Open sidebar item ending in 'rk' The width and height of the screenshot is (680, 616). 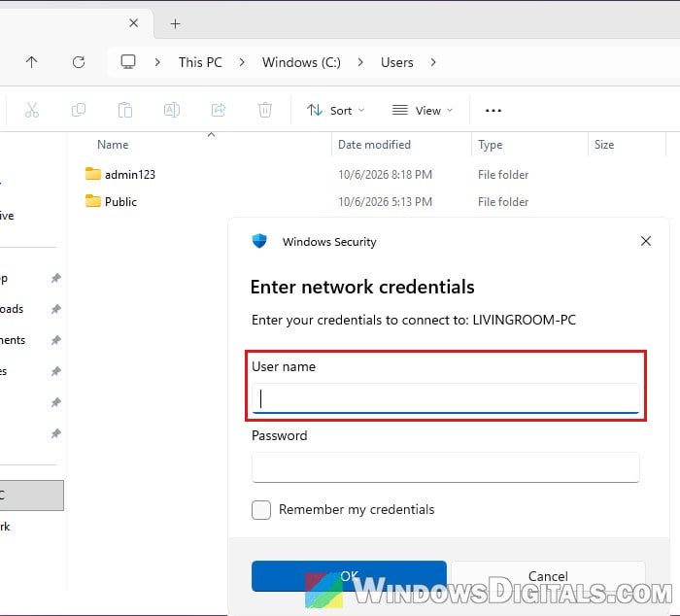click(5, 527)
